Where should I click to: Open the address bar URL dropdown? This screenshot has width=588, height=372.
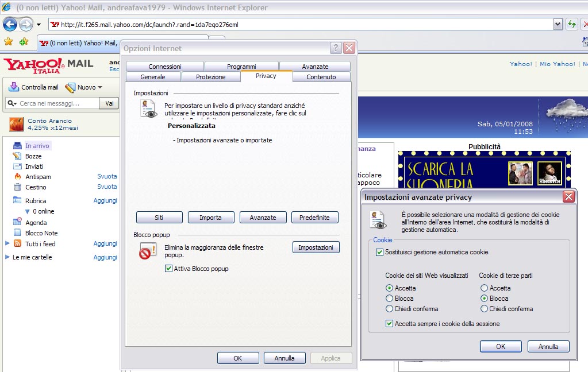click(x=558, y=24)
